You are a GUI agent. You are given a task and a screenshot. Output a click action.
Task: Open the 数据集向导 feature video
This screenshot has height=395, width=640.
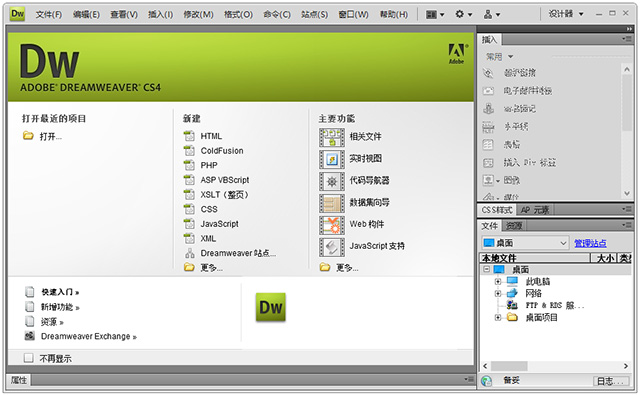369,202
